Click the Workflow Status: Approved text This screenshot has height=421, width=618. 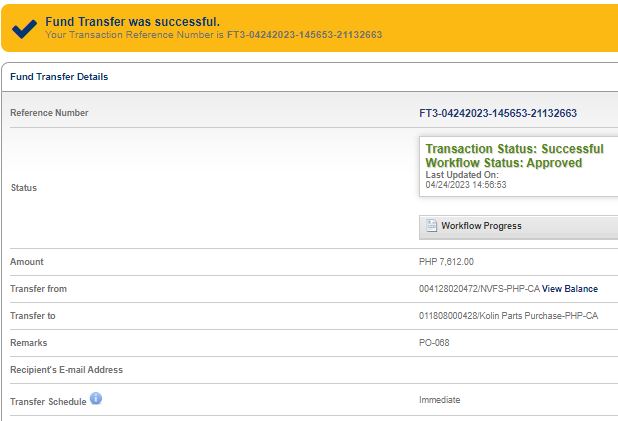[503, 163]
